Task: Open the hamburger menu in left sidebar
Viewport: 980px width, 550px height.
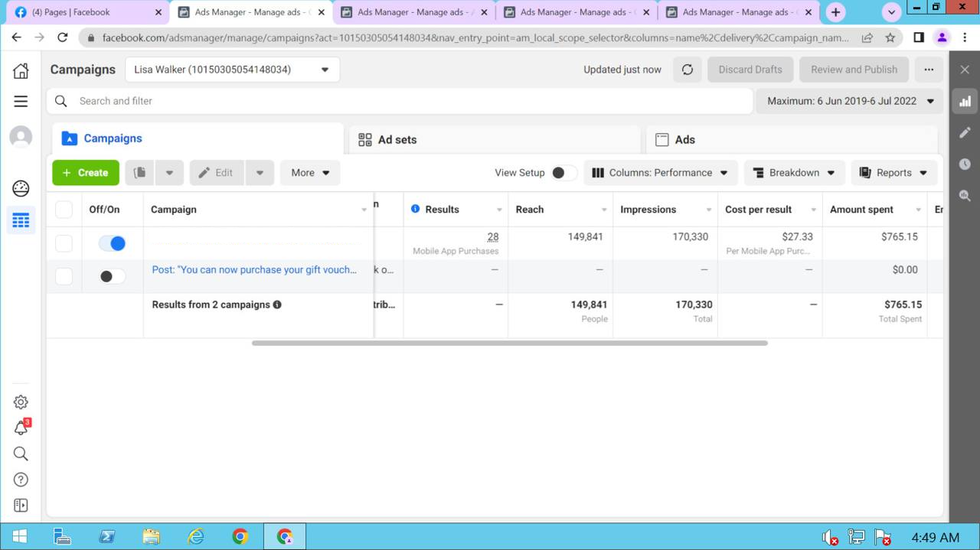Action: point(21,101)
